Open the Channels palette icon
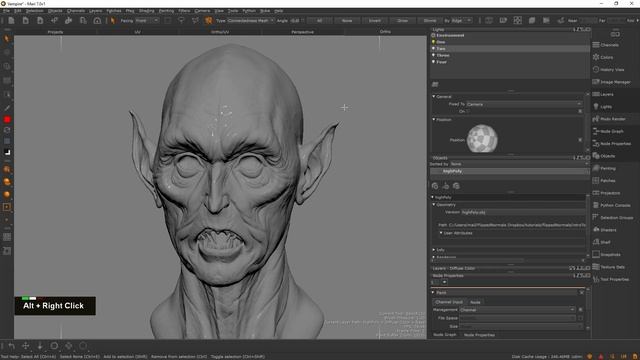640x360 pixels. [596, 45]
